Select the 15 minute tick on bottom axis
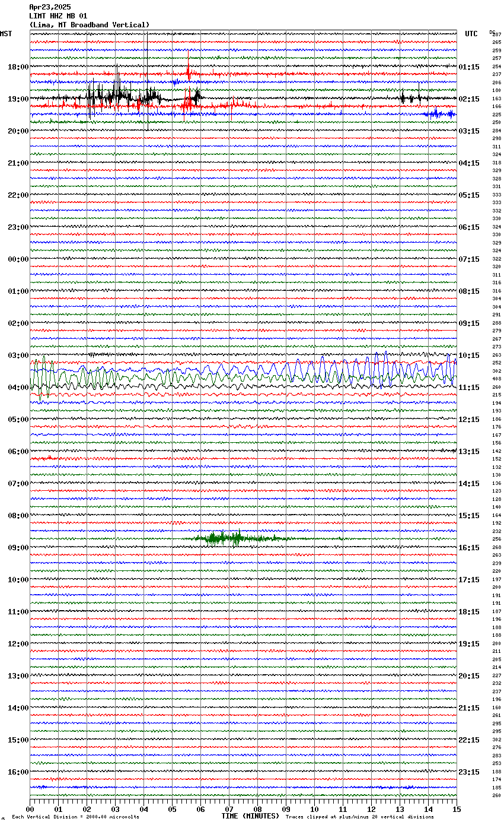This screenshot has height=825, width=504. click(456, 809)
